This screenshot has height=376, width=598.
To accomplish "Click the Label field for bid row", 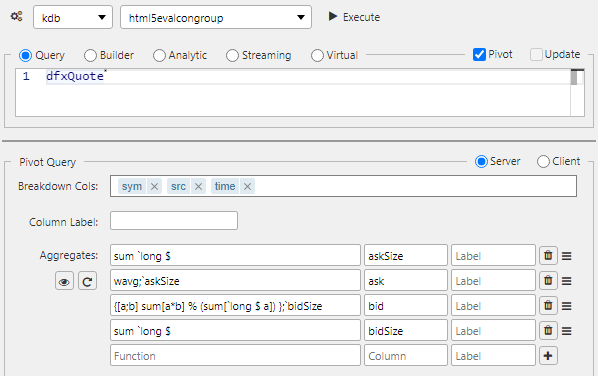I will click(494, 305).
